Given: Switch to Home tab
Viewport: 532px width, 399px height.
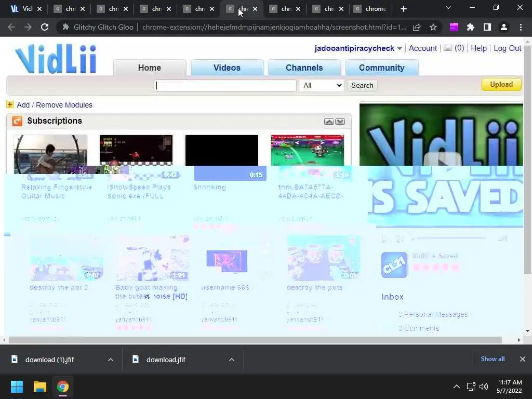Looking at the screenshot, I should (150, 68).
